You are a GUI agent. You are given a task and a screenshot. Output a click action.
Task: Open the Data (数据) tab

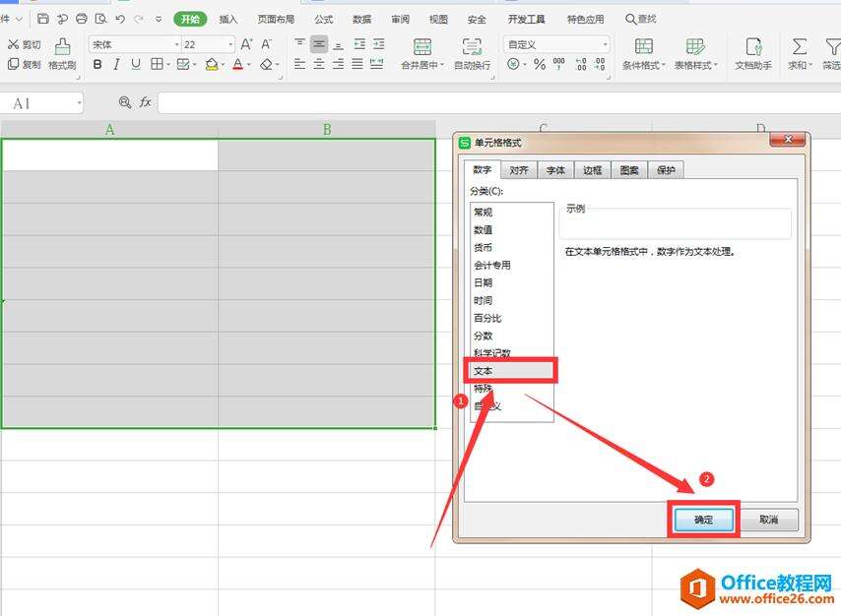[362, 20]
